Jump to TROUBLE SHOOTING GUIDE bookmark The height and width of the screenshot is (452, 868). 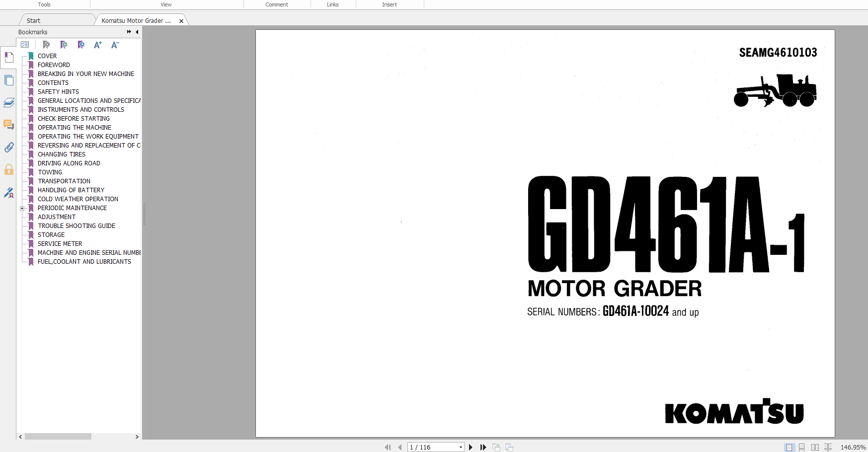(x=77, y=226)
